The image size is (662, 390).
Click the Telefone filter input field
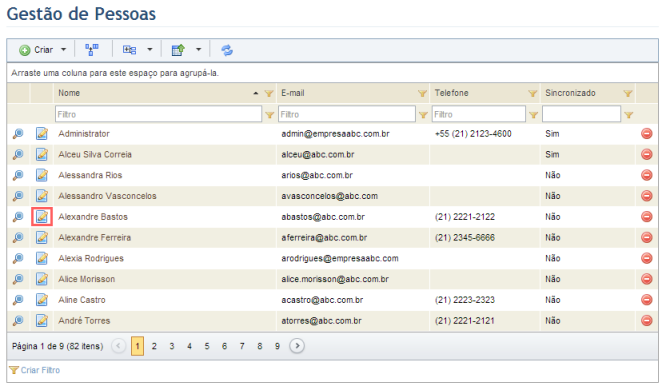479,114
